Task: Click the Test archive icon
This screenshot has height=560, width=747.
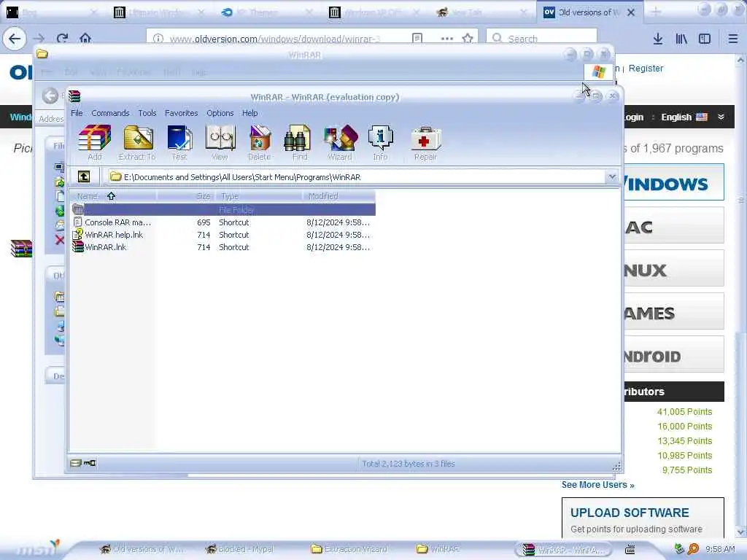Action: tap(179, 142)
